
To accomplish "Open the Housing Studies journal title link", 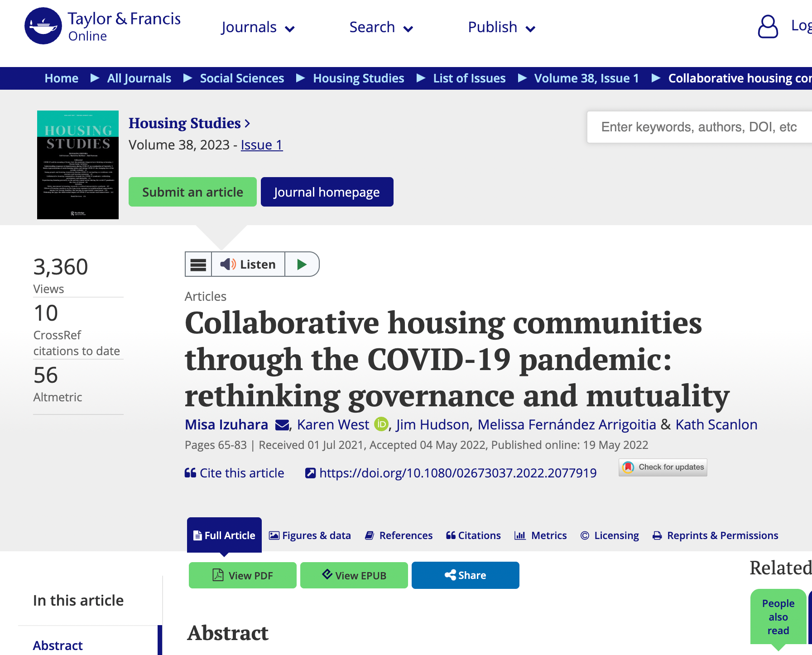I will pyautogui.click(x=189, y=123).
